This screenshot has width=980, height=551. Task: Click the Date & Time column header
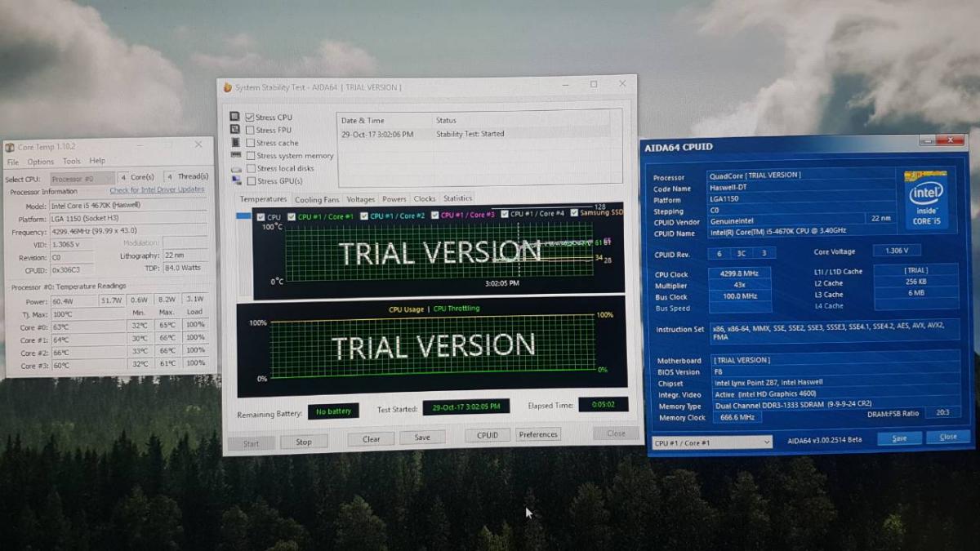[363, 121]
